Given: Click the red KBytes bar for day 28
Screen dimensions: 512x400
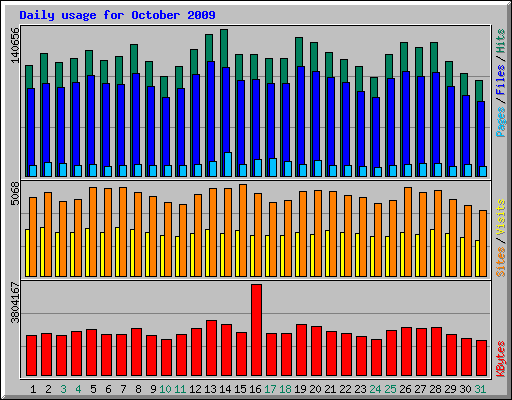Looking at the screenshot, I should [436, 351].
